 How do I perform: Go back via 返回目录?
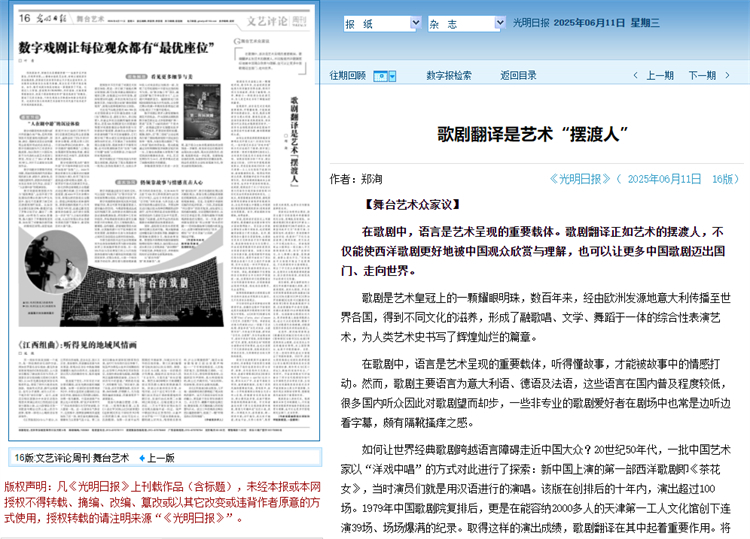(x=518, y=76)
